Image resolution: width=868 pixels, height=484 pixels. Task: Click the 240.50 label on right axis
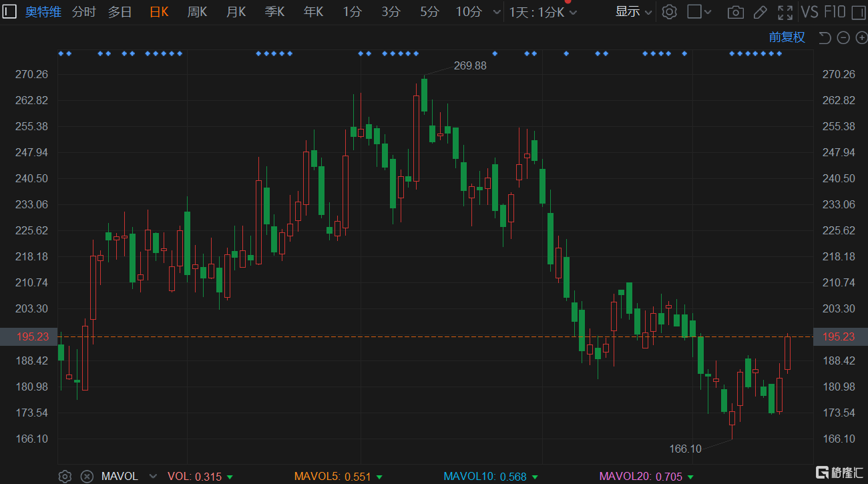pyautogui.click(x=839, y=178)
